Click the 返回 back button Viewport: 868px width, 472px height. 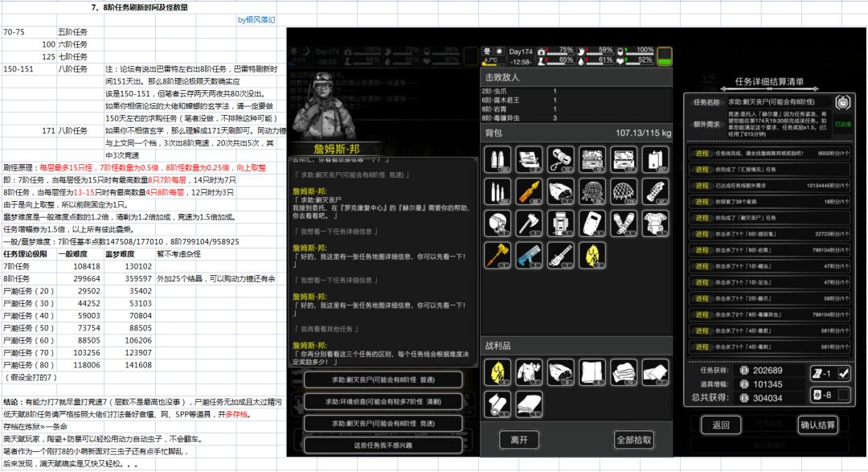pos(720,425)
